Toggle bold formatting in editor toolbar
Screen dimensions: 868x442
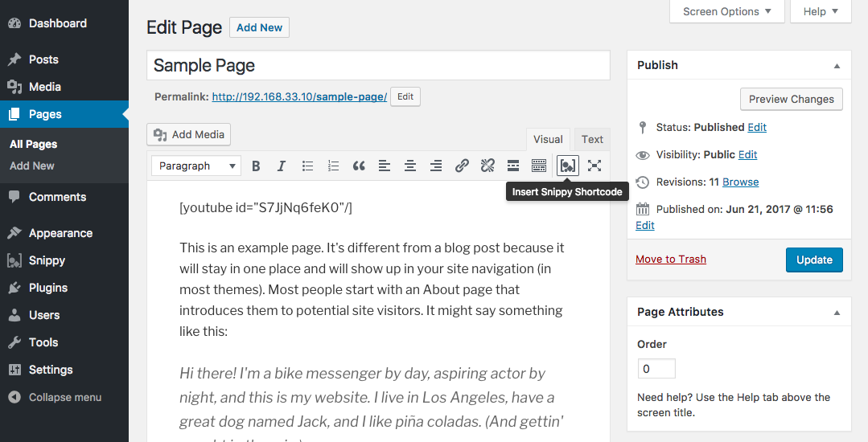(x=256, y=166)
